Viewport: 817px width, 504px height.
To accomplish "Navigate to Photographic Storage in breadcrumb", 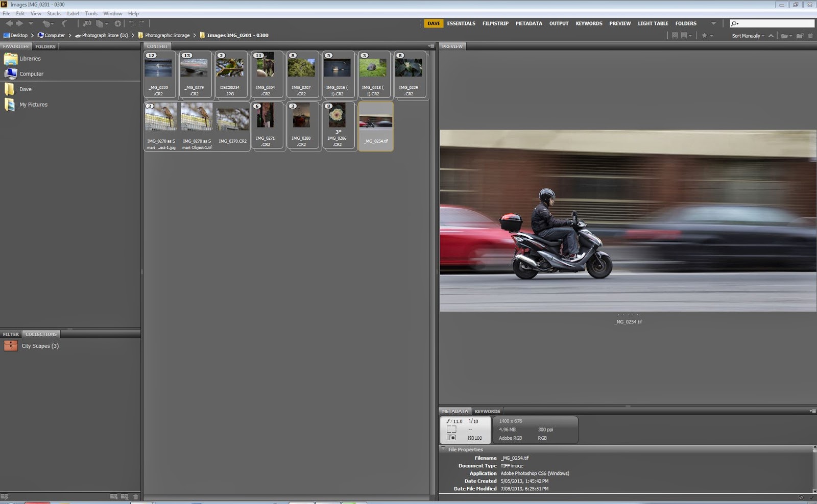I will (x=167, y=36).
